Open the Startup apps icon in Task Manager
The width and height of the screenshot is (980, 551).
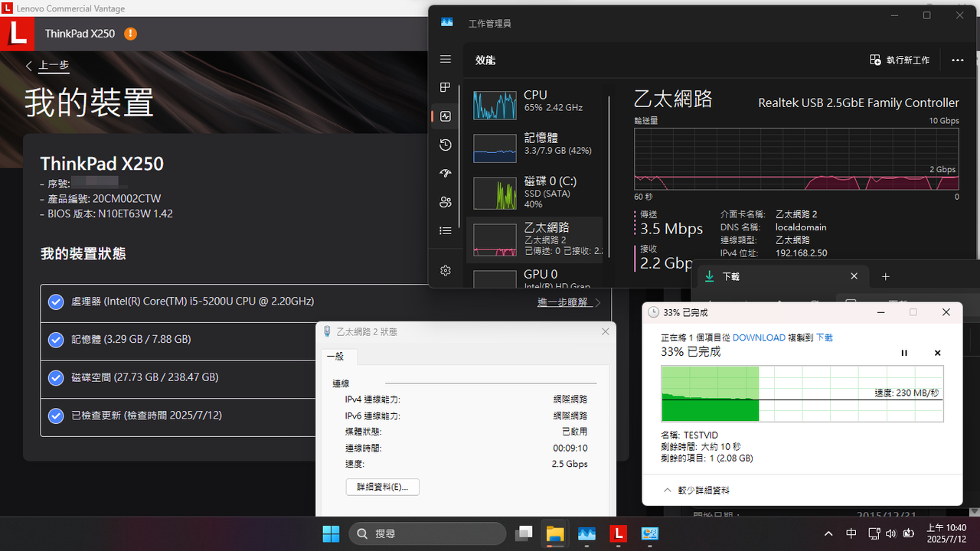(x=446, y=174)
